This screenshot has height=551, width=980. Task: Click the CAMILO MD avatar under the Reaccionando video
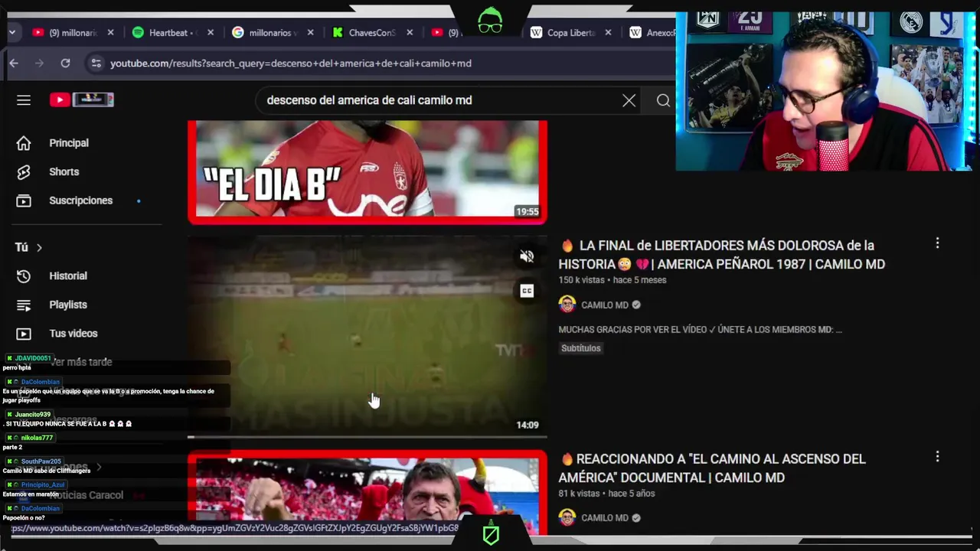567,518
